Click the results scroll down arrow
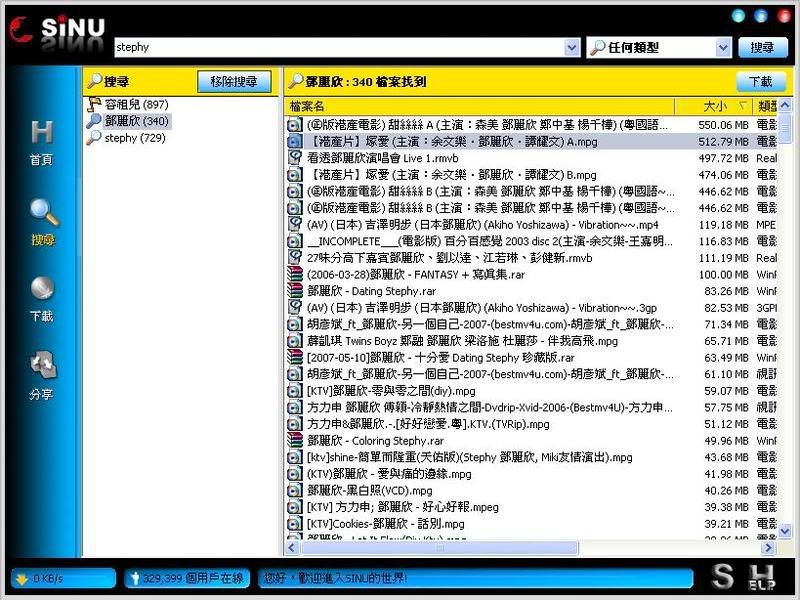 click(x=785, y=531)
